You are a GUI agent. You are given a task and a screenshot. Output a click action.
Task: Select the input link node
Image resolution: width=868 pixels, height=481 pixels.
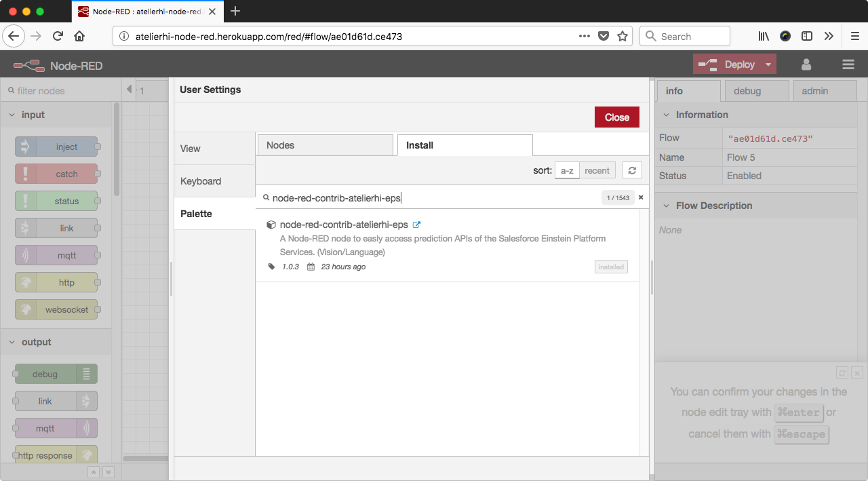click(x=58, y=228)
